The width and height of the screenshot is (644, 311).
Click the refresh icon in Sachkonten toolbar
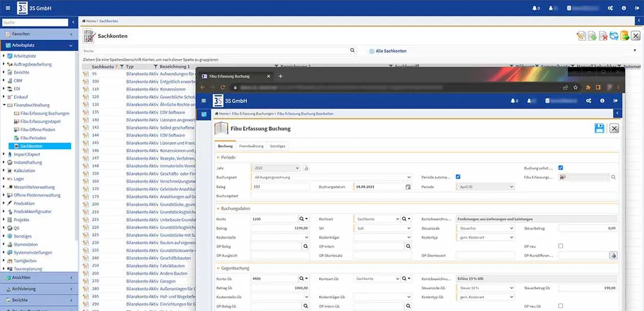613,36
